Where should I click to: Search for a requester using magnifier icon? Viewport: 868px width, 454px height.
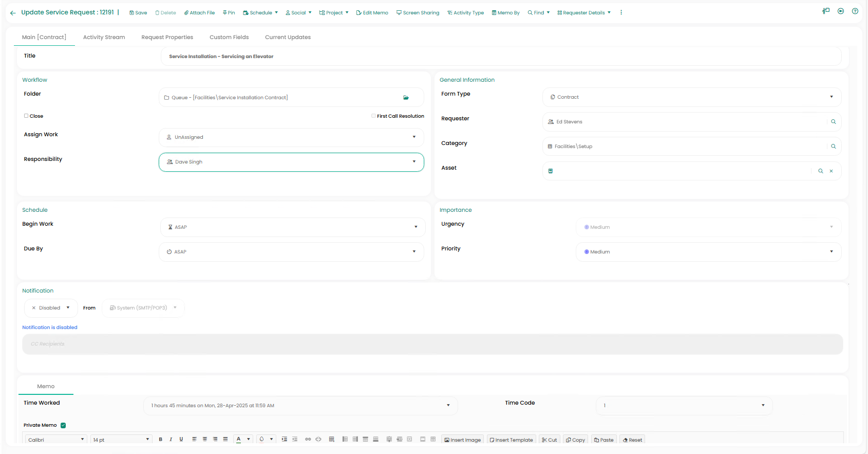(x=833, y=122)
